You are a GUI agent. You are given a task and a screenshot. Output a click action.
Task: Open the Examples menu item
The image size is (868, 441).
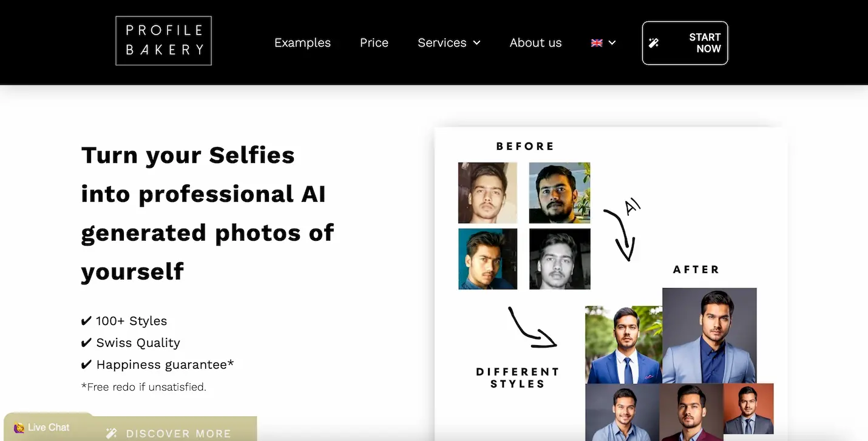tap(302, 42)
